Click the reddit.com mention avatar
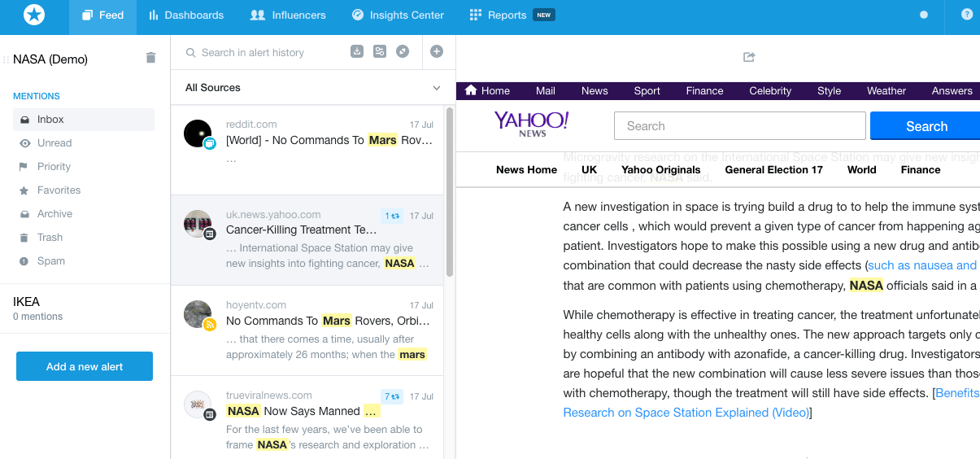 pos(198,133)
